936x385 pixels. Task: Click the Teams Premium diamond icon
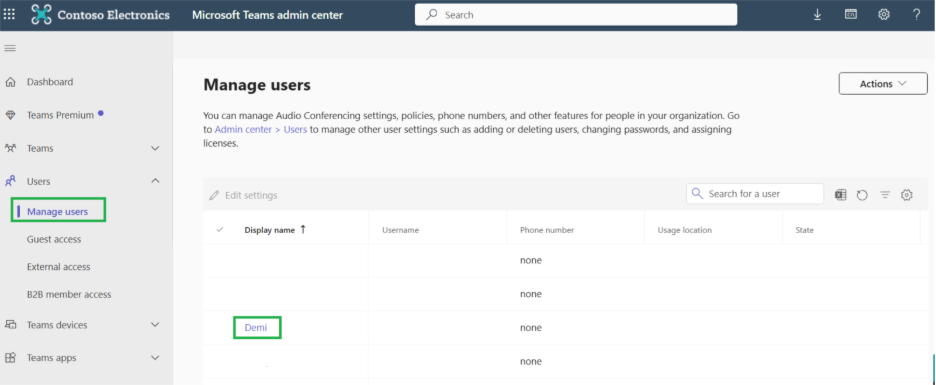10,115
